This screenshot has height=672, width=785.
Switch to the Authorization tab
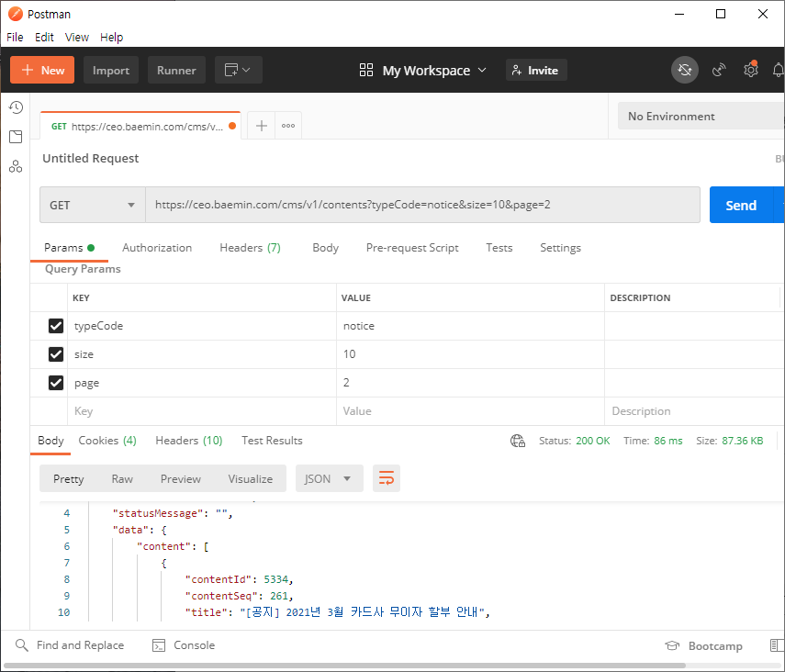click(157, 248)
